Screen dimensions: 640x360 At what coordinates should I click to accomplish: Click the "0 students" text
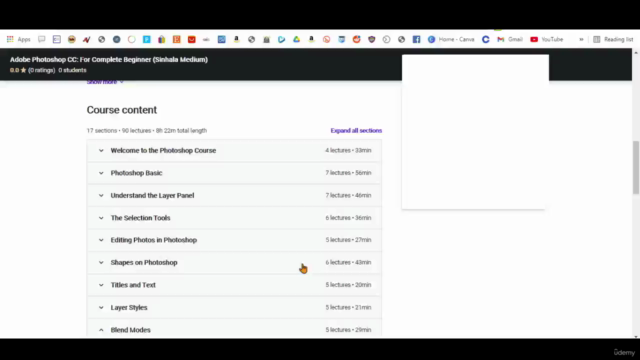coord(72,70)
